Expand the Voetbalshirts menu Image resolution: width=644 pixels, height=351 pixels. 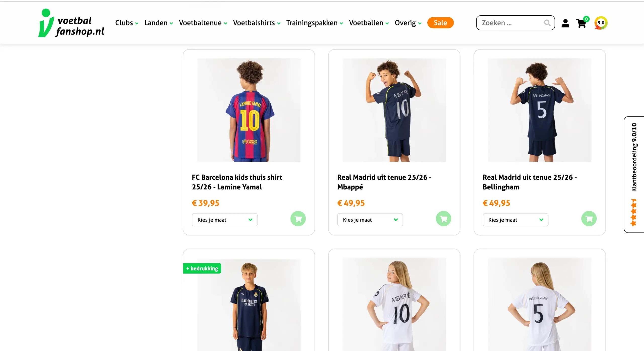(257, 23)
